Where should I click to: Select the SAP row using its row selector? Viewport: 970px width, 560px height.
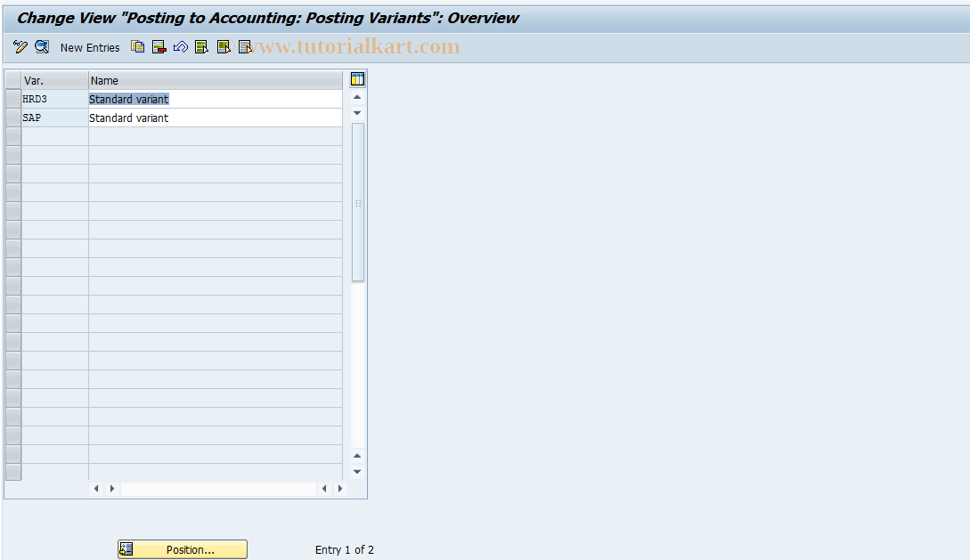coord(13,118)
